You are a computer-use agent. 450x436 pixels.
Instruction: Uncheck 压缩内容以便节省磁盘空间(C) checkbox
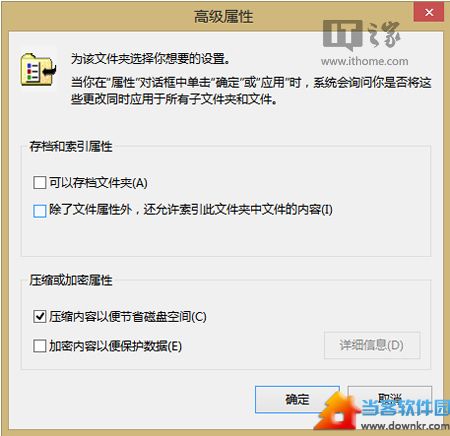coord(40,316)
